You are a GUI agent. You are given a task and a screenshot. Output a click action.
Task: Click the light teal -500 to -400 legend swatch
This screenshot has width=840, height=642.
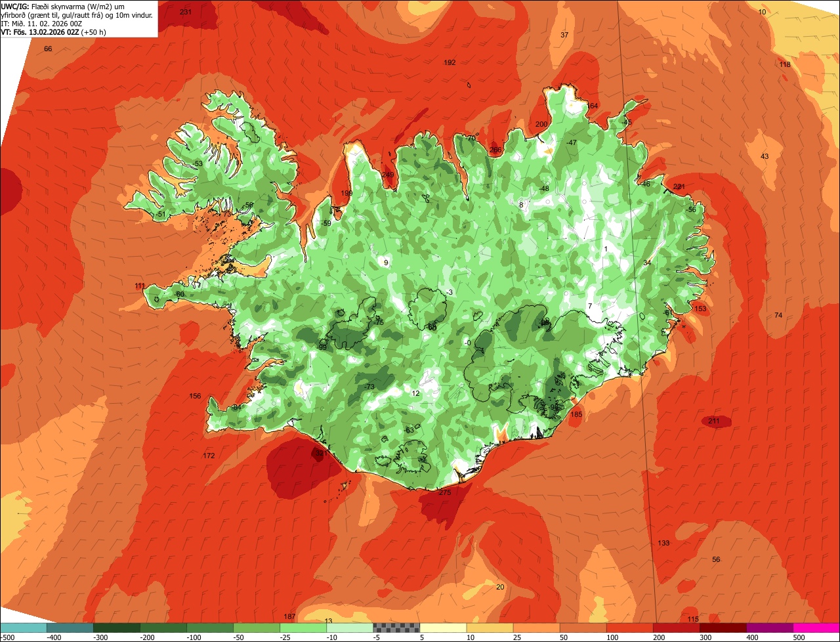pyautogui.click(x=23, y=628)
